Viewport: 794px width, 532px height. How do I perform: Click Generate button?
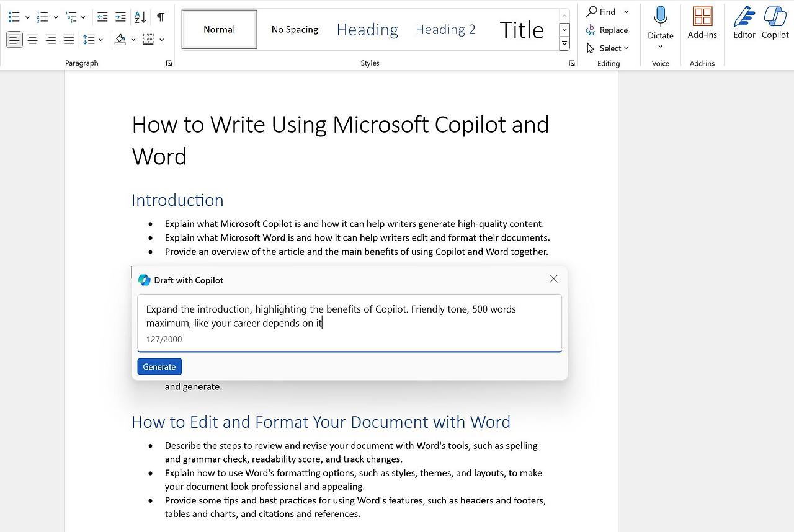pos(159,366)
